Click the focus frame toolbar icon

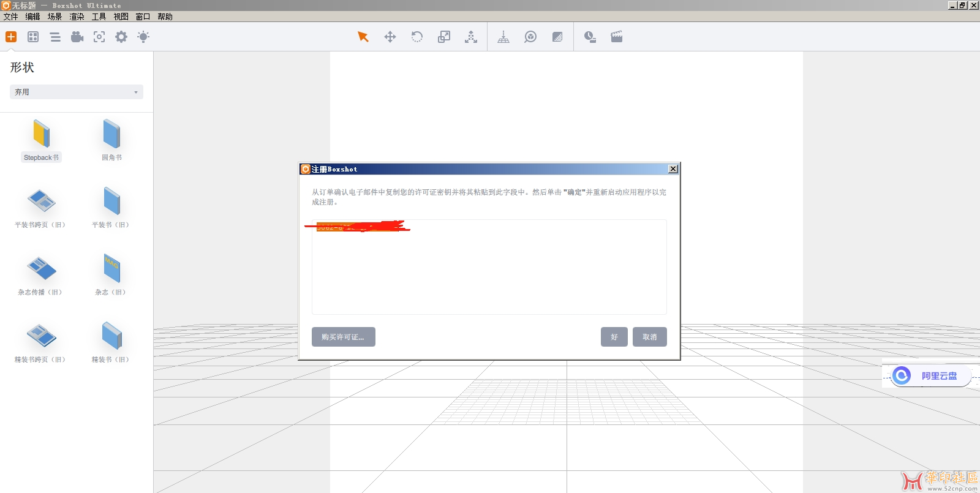[99, 37]
